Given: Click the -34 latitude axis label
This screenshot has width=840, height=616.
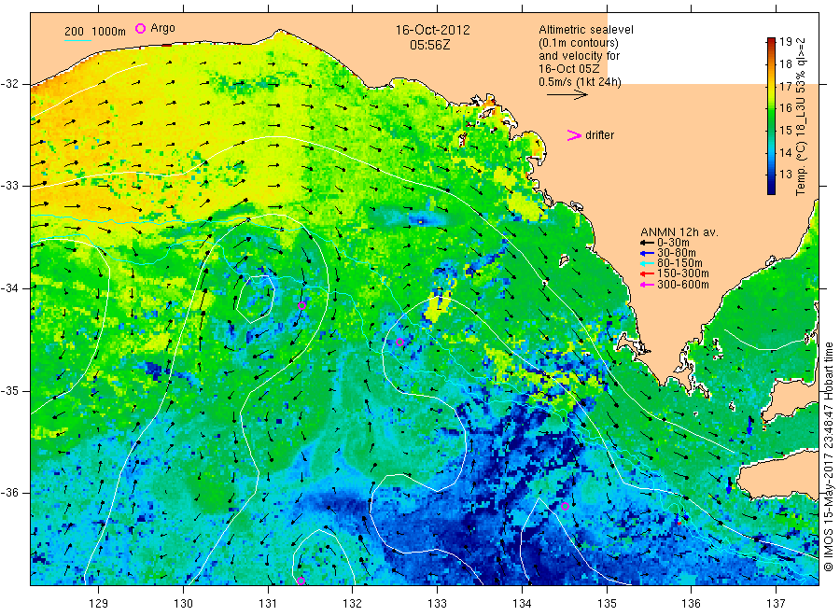Looking at the screenshot, I should pyautogui.click(x=9, y=288).
